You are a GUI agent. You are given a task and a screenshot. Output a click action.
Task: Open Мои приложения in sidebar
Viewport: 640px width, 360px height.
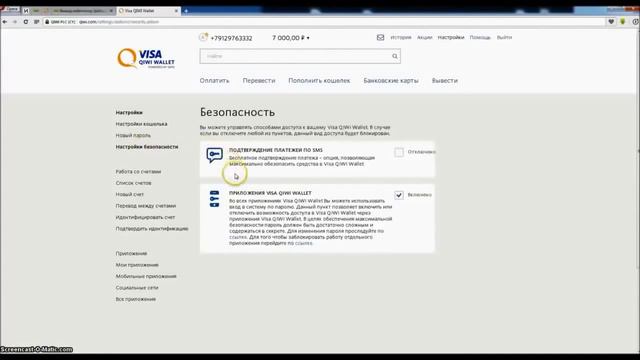coord(137,265)
